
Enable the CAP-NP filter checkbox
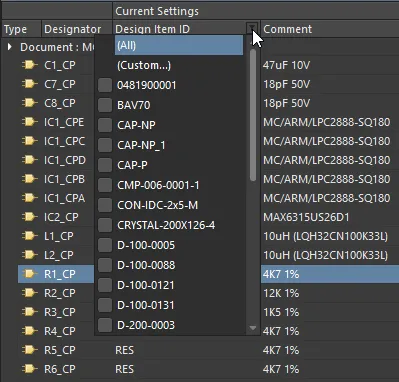pyautogui.click(x=105, y=125)
